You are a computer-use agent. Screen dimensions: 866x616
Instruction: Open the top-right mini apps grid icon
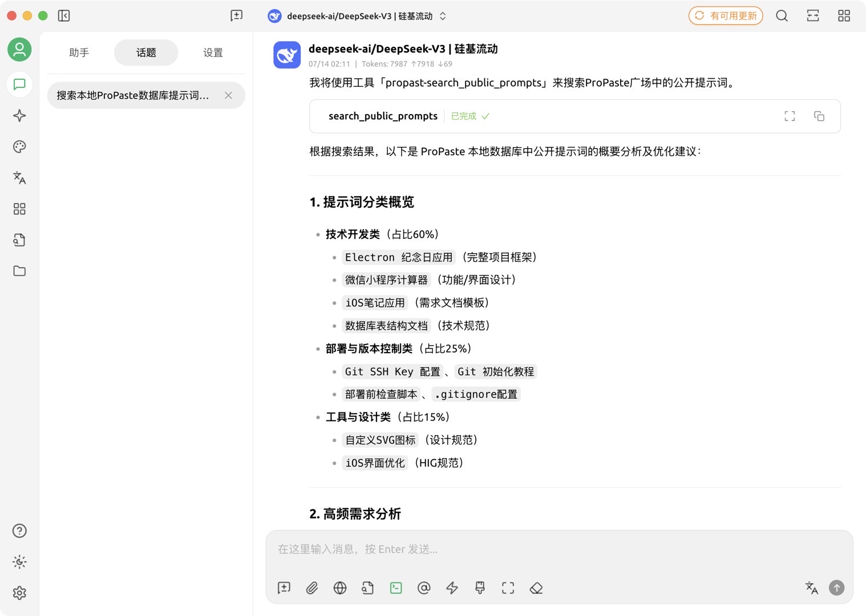click(x=844, y=16)
